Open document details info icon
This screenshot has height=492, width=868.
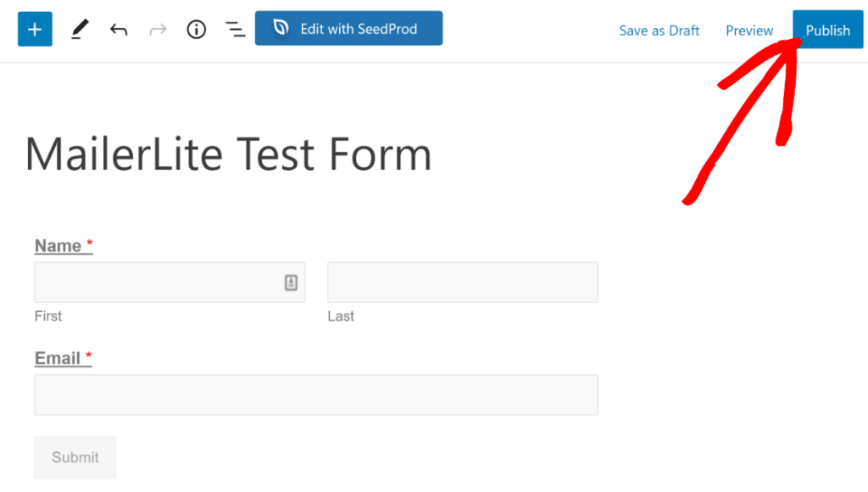(196, 29)
